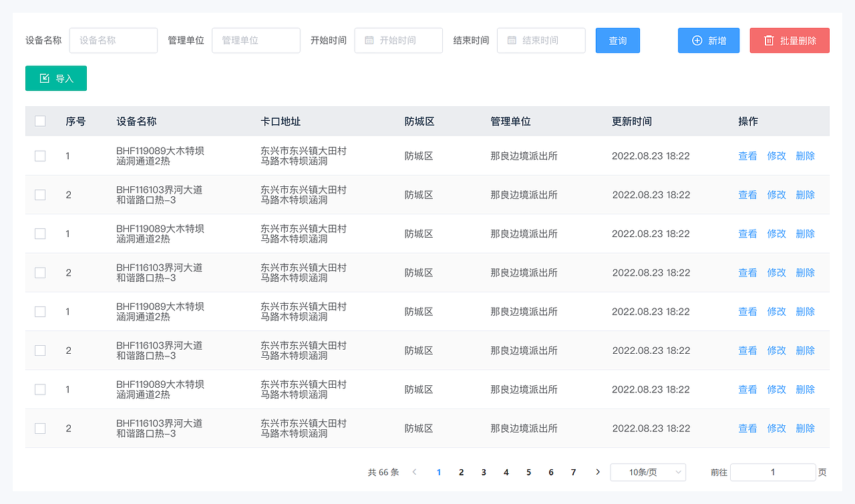Click the 设备名称 input field
The image size is (855, 504).
(x=113, y=40)
